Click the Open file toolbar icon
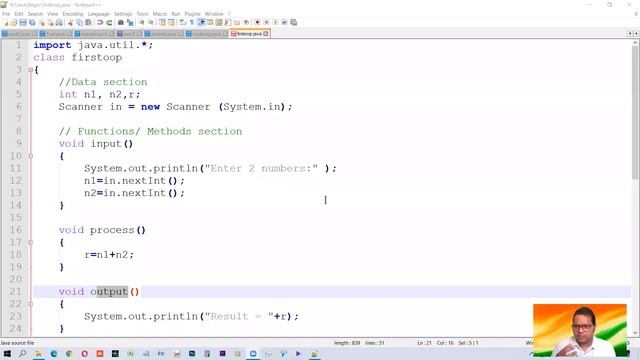Screen dimensions: 640x360 [x=14, y=22]
